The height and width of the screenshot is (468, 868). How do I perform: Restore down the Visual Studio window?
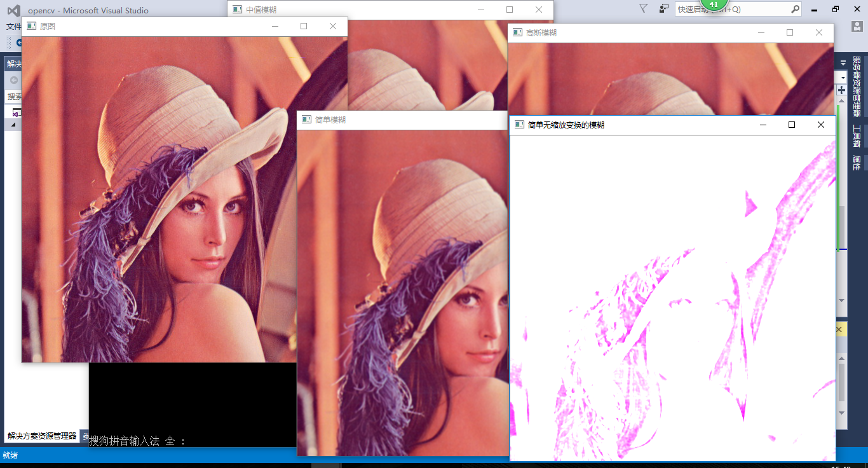pos(836,9)
